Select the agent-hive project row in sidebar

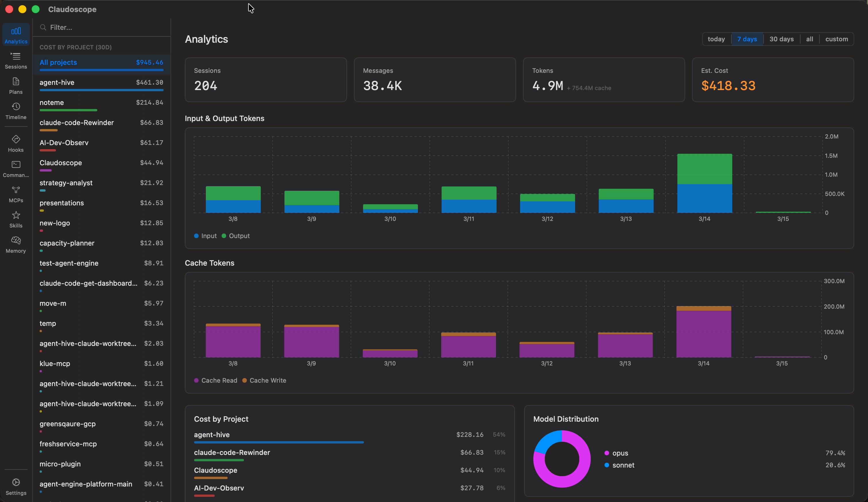102,84
